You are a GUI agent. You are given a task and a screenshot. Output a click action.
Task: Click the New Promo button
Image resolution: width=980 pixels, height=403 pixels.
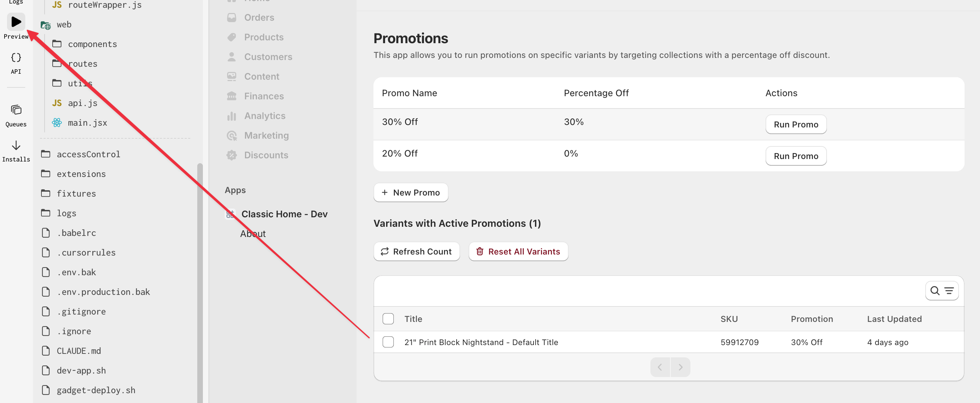pyautogui.click(x=410, y=193)
